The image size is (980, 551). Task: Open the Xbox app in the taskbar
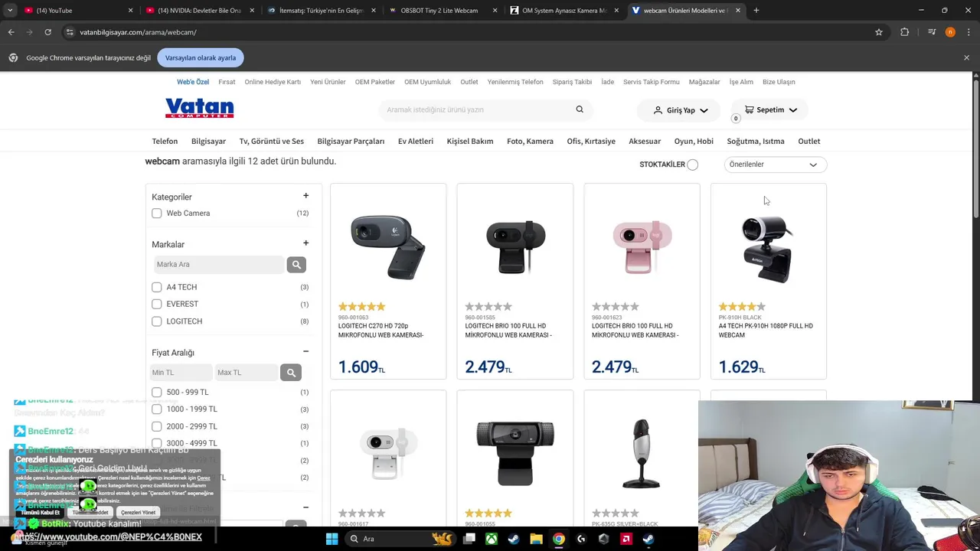click(492, 539)
